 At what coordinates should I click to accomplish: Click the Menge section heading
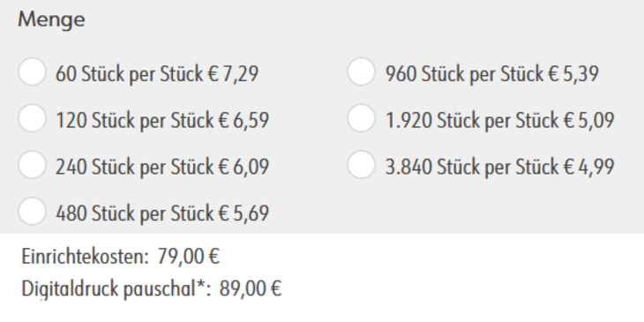(52, 20)
